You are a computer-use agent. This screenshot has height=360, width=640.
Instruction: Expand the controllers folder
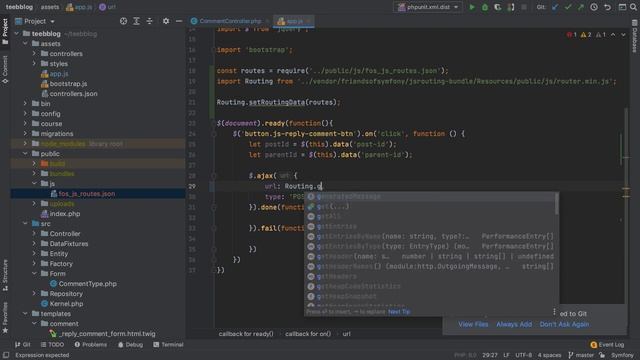[x=34, y=53]
